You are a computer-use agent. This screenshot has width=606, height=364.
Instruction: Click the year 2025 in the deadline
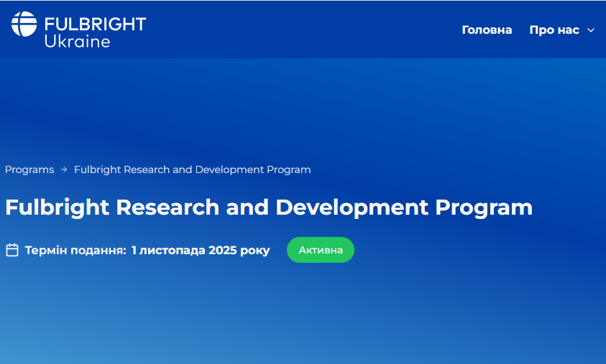223,251
